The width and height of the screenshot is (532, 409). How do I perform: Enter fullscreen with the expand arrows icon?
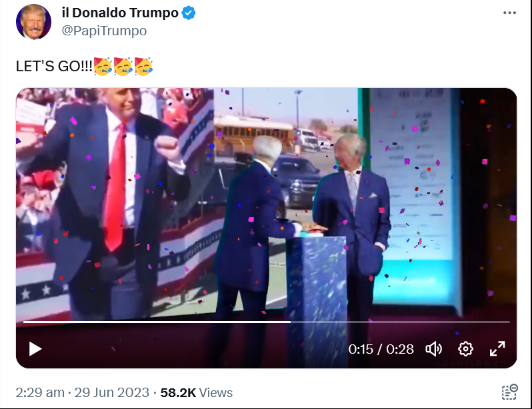[497, 349]
